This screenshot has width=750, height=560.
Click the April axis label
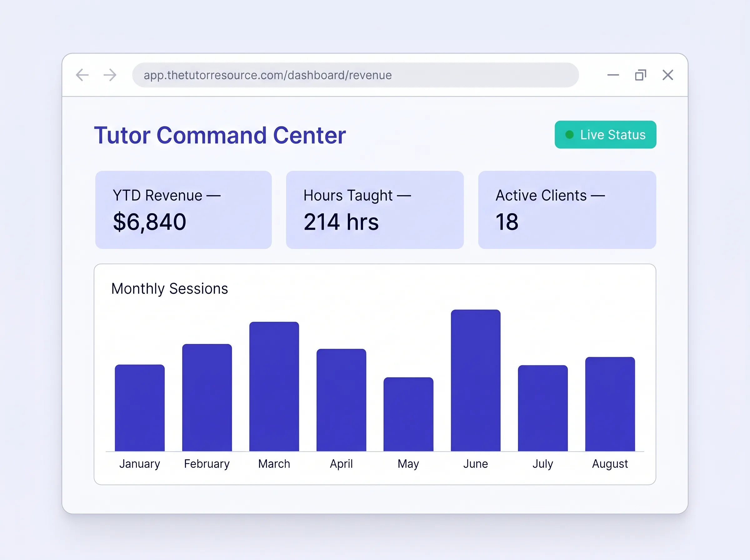pos(341,464)
